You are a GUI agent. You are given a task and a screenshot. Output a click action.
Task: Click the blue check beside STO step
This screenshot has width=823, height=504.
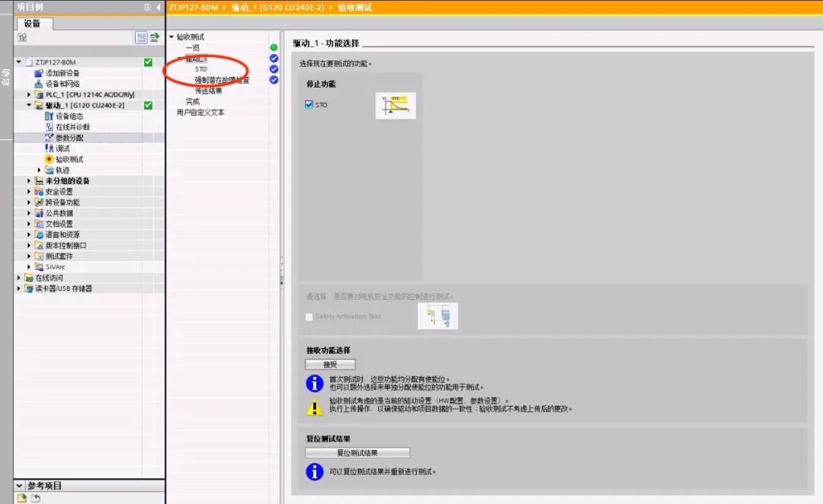(274, 69)
